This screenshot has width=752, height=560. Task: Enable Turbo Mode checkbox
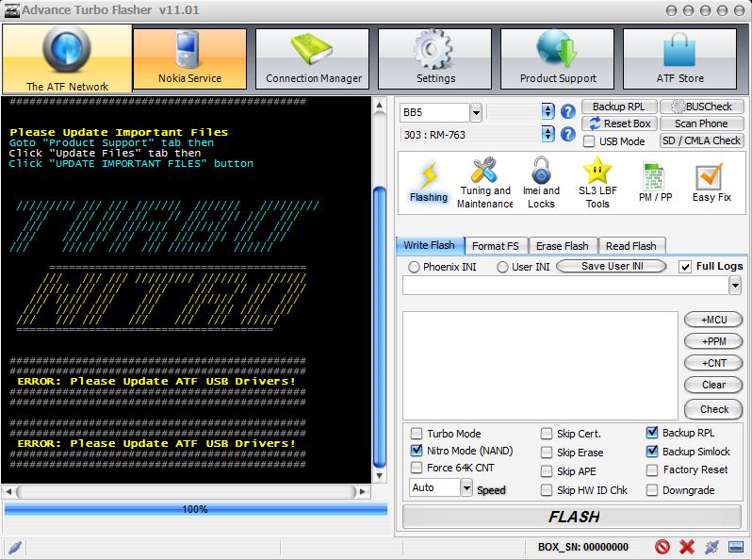pos(417,434)
